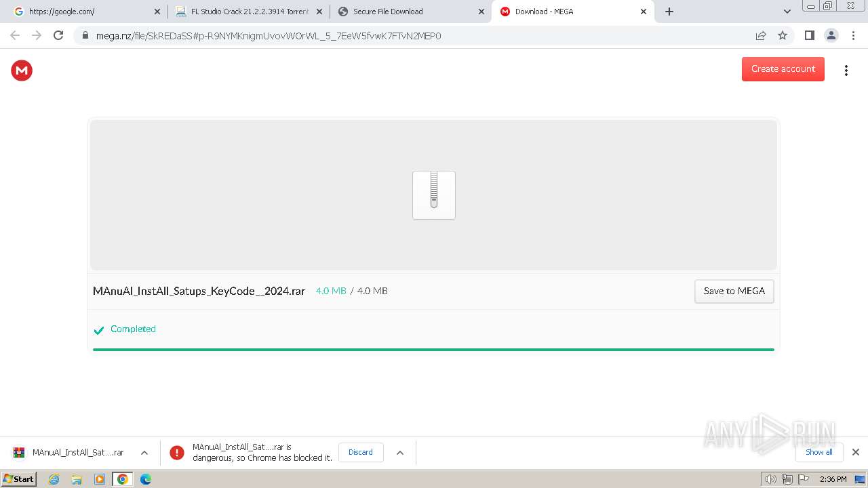Image resolution: width=868 pixels, height=488 pixels.
Task: Click the zip archive file icon preview
Action: [x=434, y=195]
